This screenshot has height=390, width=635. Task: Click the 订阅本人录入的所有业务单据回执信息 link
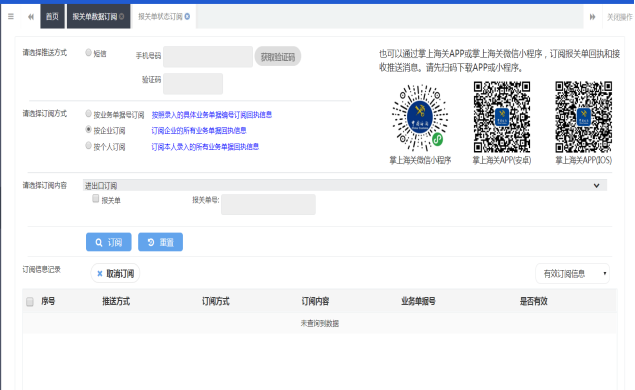point(205,147)
